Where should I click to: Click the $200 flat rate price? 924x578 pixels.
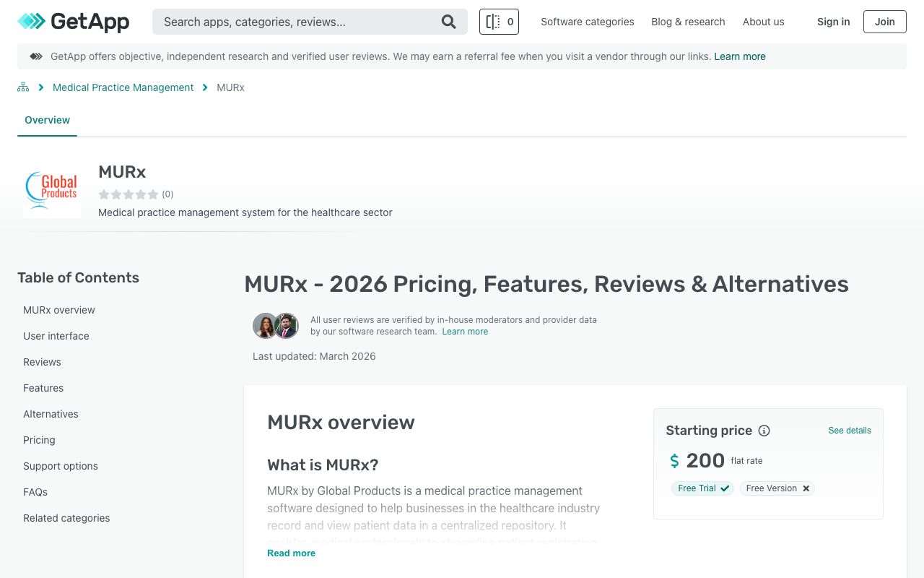[x=716, y=460]
